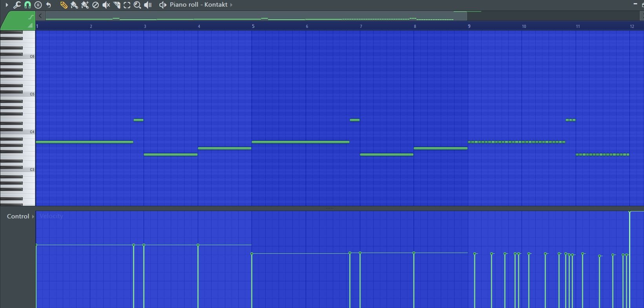The width and height of the screenshot is (644, 308).
Task: Click bar 12 on the timeline ruler
Action: pos(632,26)
